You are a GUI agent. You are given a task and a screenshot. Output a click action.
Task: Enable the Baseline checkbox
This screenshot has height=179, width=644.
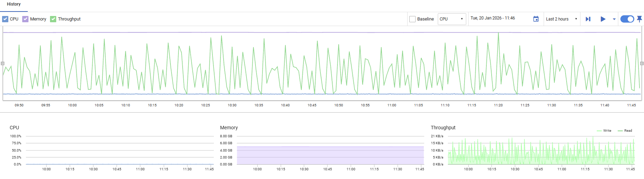tap(412, 19)
